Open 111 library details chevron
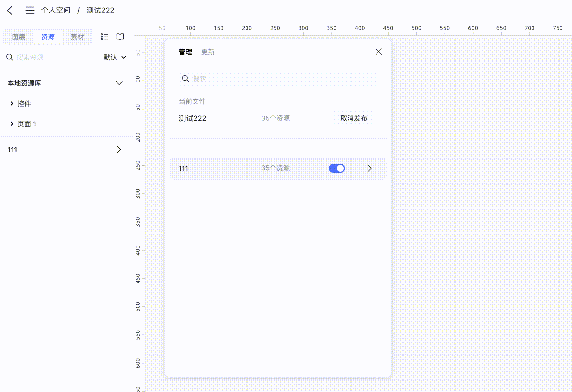572x392 pixels. [370, 168]
